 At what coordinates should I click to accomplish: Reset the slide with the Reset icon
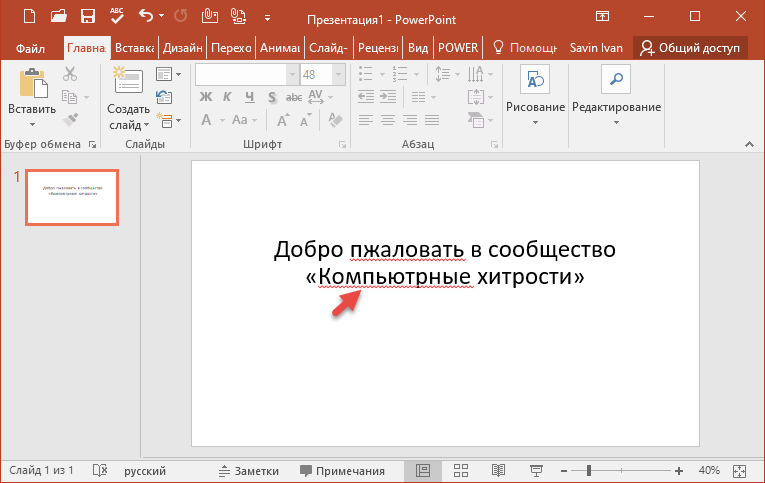pyautogui.click(x=164, y=97)
